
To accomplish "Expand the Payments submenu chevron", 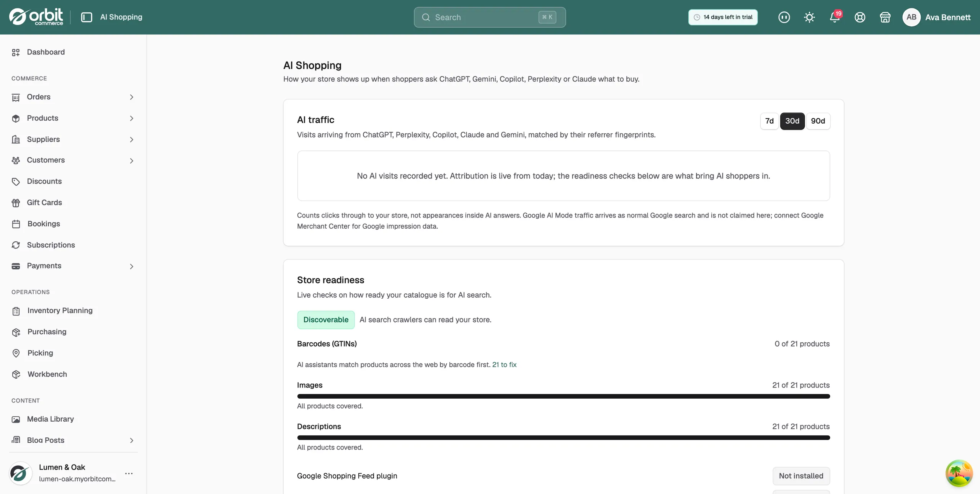I will (x=131, y=266).
